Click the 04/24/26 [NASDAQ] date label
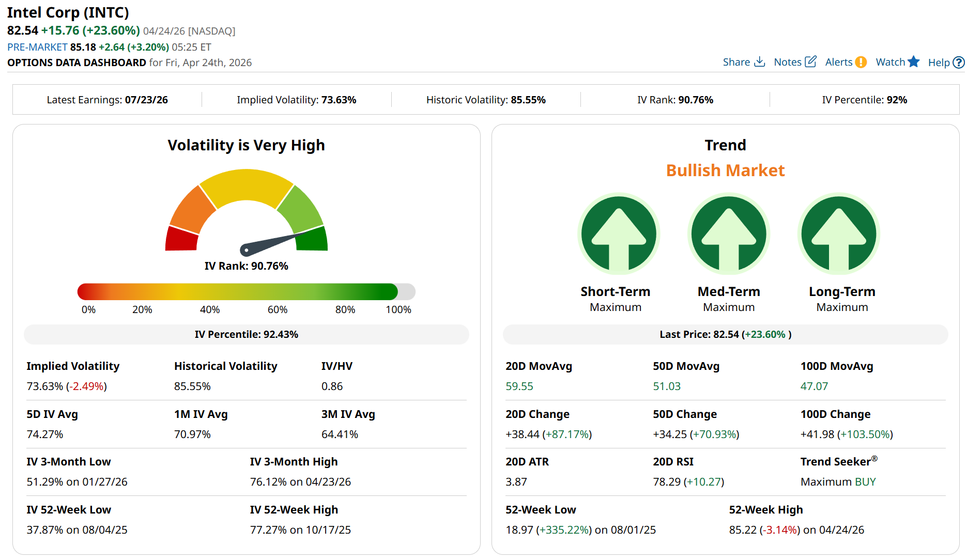 point(189,31)
